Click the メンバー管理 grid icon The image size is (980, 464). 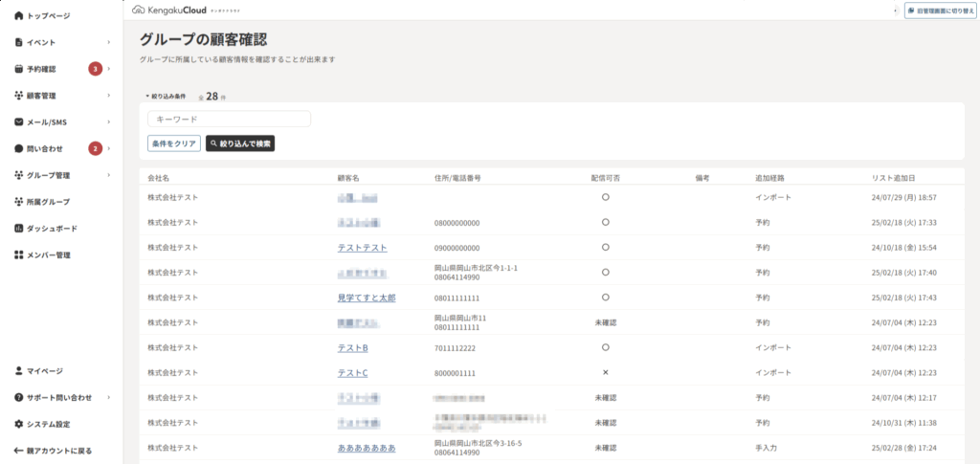tap(18, 255)
